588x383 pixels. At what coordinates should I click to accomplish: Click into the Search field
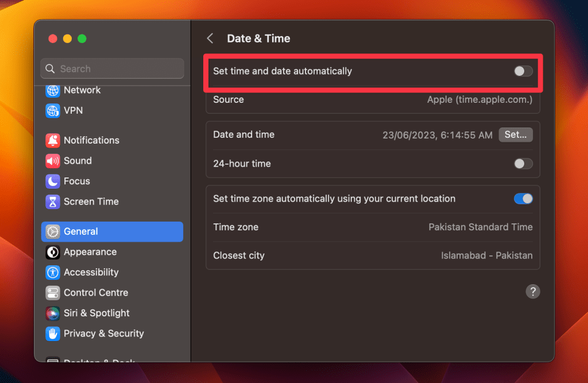click(112, 69)
